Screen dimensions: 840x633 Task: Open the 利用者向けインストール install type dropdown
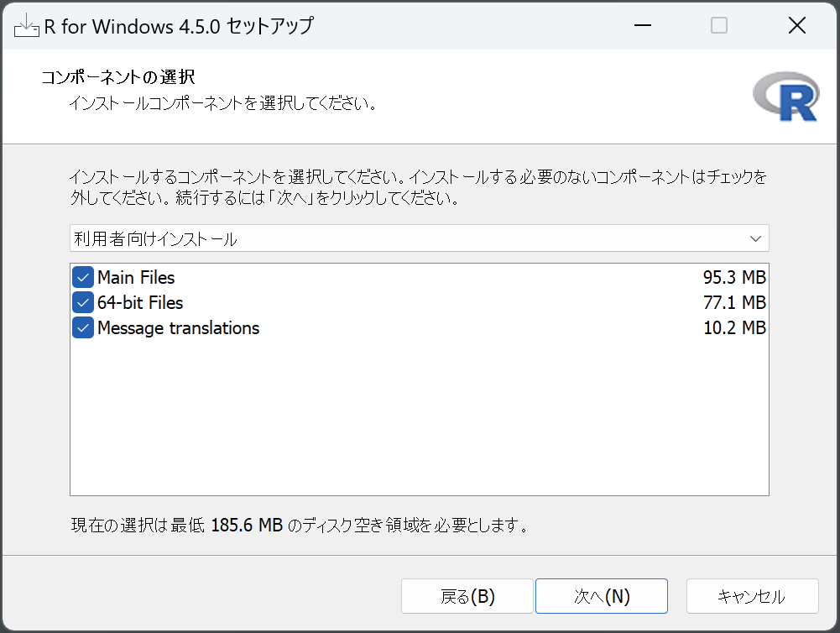click(419, 238)
